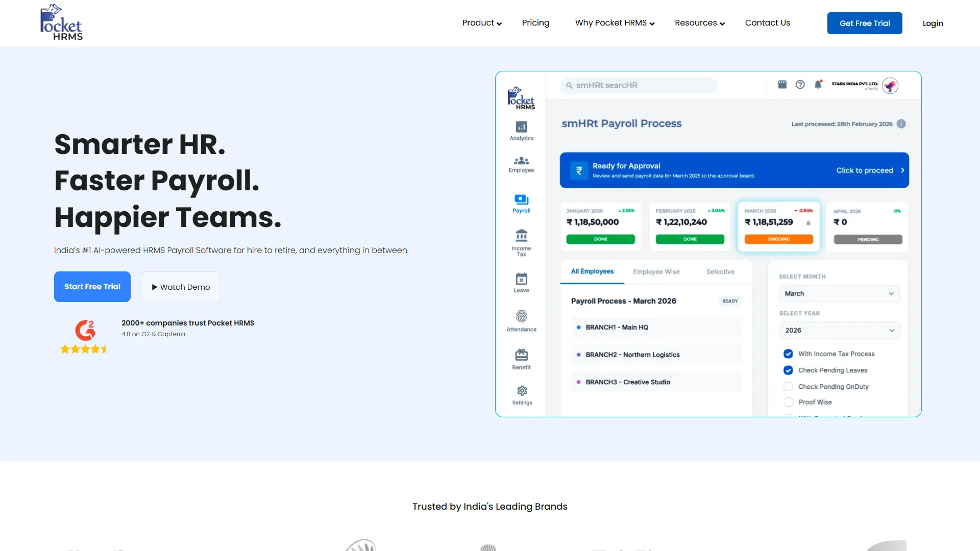980x551 pixels.
Task: Click 'Payroll Process - March 2026' heading
Action: click(624, 301)
